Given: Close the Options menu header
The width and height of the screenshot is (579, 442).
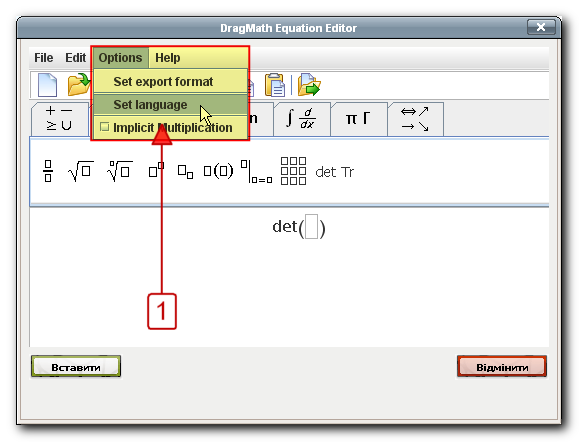Looking at the screenshot, I should (120, 58).
